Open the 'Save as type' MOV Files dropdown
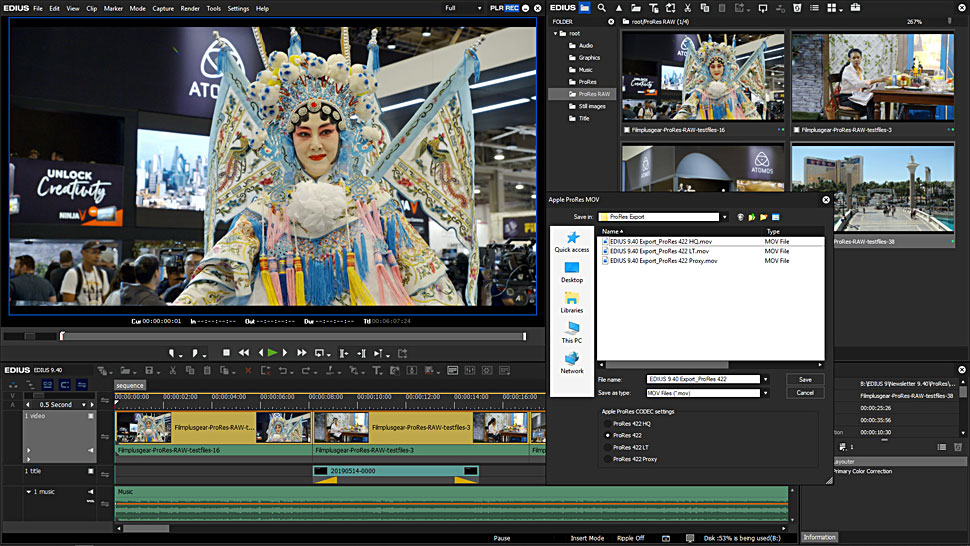Viewport: 970px width, 546px height. [x=764, y=393]
